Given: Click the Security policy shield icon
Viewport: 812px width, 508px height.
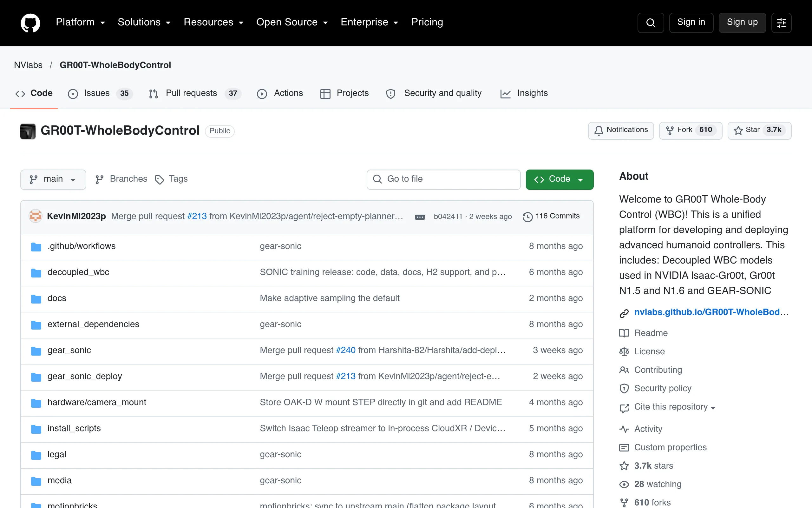Looking at the screenshot, I should pos(624,388).
